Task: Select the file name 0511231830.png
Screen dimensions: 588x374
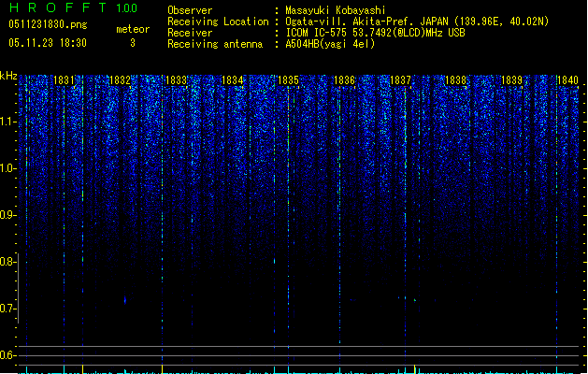Action: pos(48,25)
